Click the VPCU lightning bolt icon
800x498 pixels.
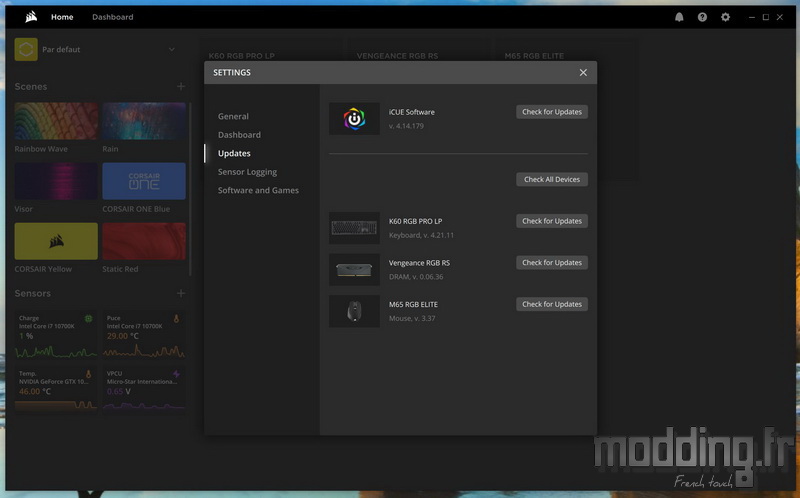point(177,374)
